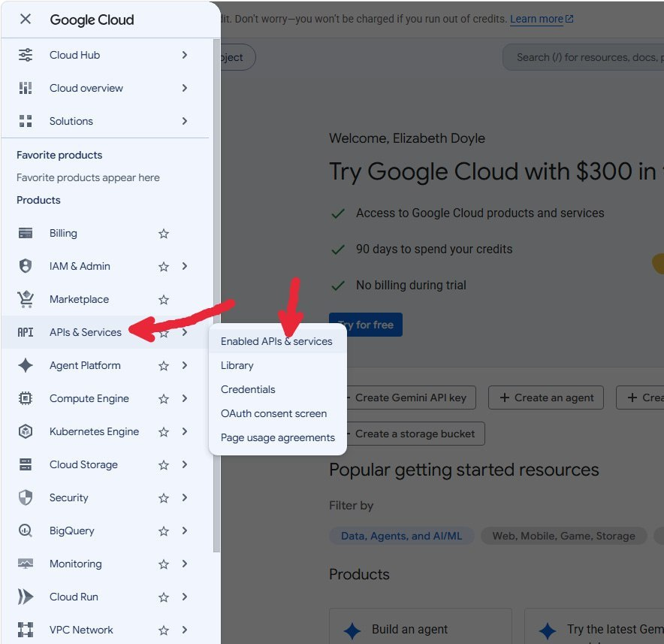Star the Cloud Run product
The height and width of the screenshot is (644, 664).
(164, 597)
